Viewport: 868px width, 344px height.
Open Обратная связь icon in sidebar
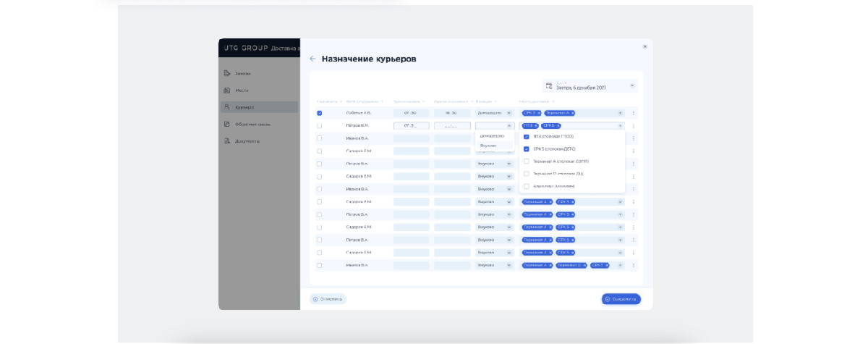[226, 124]
